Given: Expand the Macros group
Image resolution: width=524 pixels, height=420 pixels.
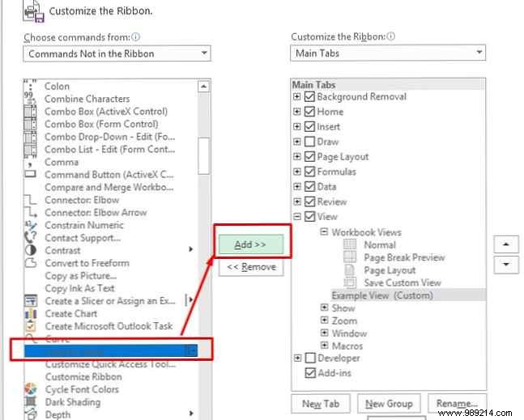Looking at the screenshot, I should (324, 346).
